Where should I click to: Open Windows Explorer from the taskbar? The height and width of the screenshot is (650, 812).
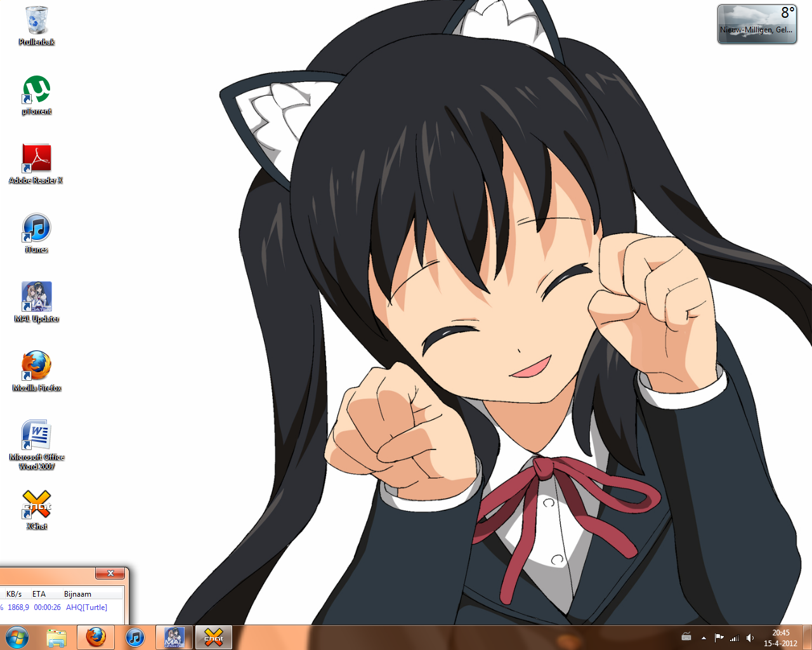pyautogui.click(x=56, y=637)
